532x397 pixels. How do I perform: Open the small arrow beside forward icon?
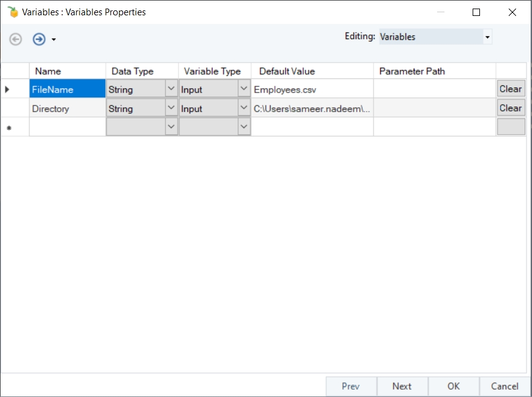pyautogui.click(x=54, y=40)
